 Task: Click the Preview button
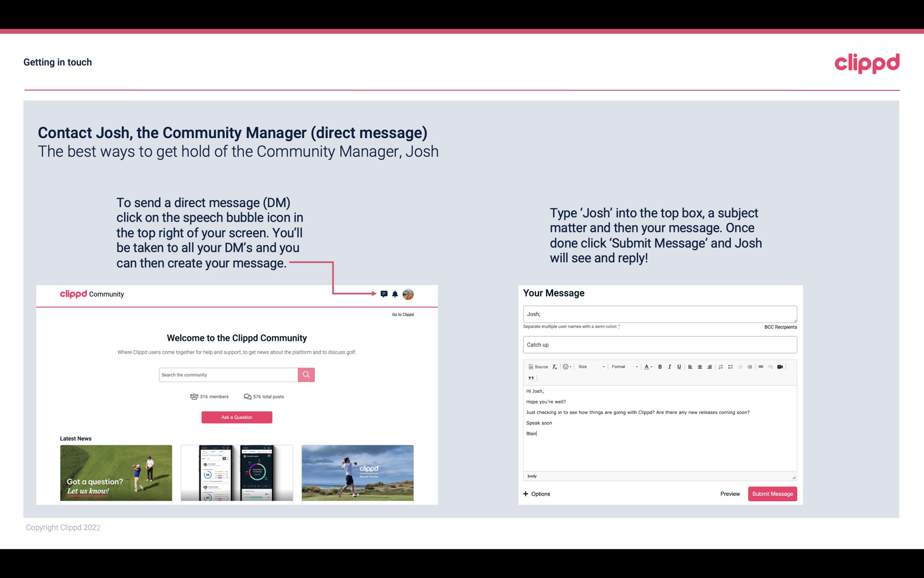point(730,494)
